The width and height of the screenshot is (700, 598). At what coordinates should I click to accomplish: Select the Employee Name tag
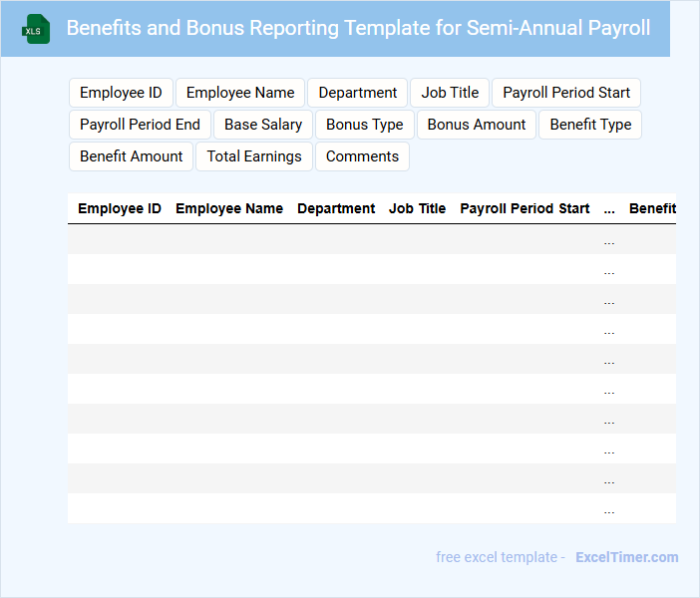click(240, 93)
